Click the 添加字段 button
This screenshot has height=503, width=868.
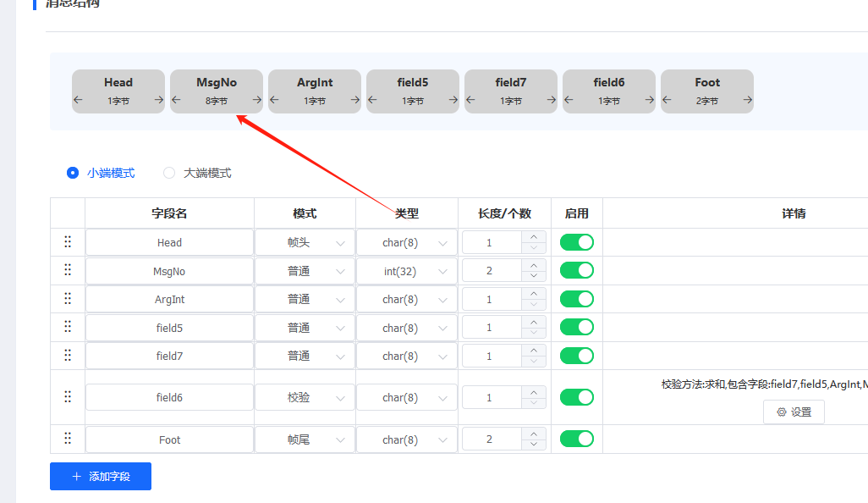coord(100,476)
